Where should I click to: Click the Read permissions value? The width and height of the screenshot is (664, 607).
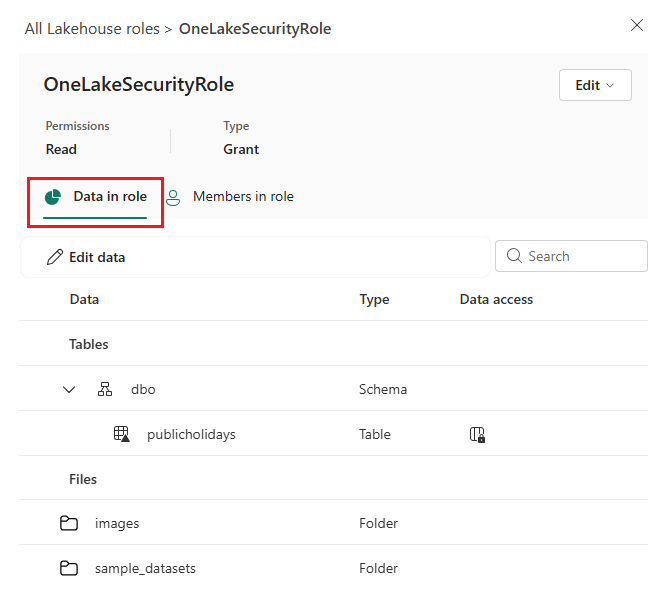(61, 150)
